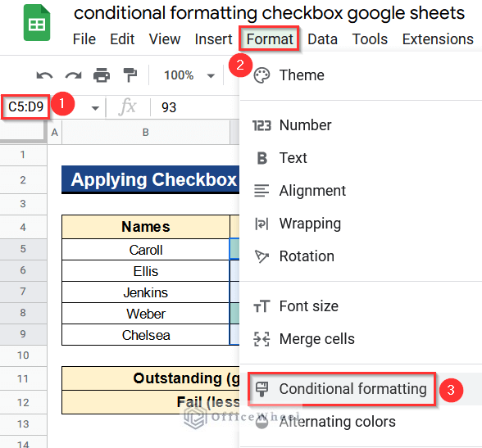
Task: Click the Conditional formatting brush icon
Action: [262, 389]
